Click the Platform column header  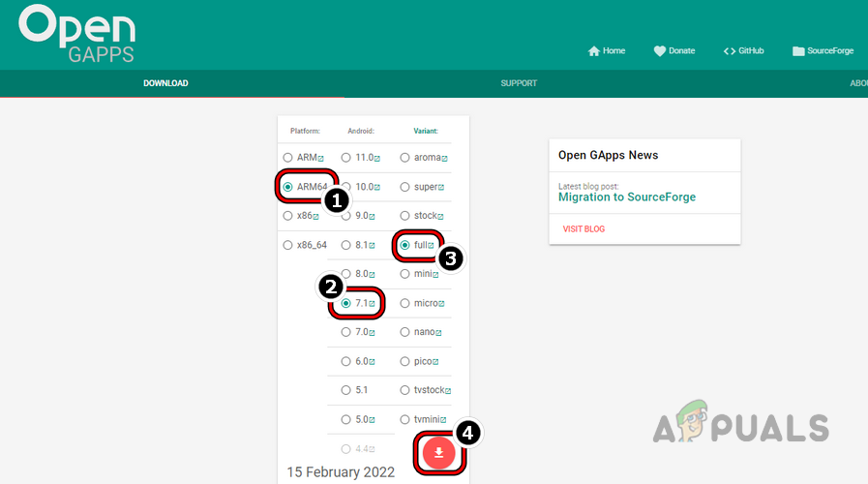coord(305,132)
